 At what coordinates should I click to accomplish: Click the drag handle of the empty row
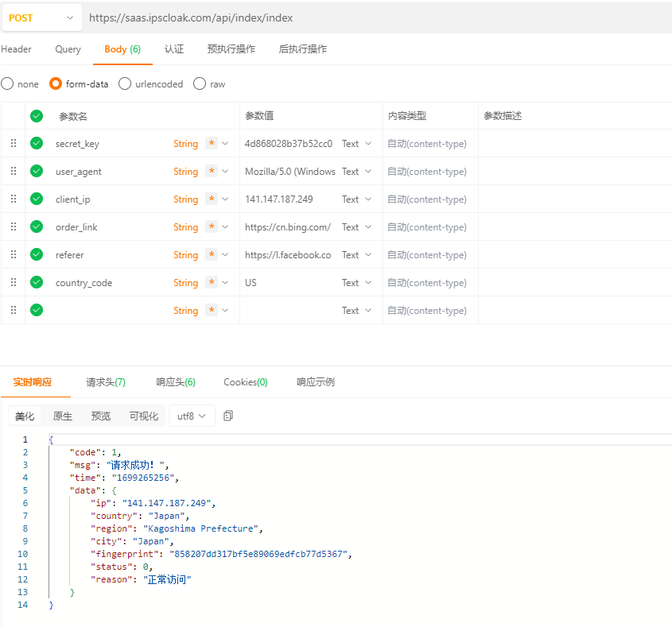tap(14, 310)
